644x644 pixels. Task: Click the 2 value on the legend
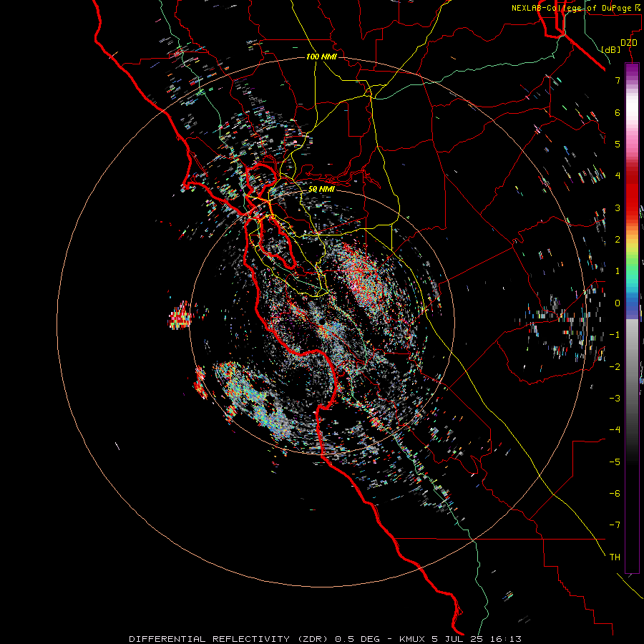(x=618, y=240)
